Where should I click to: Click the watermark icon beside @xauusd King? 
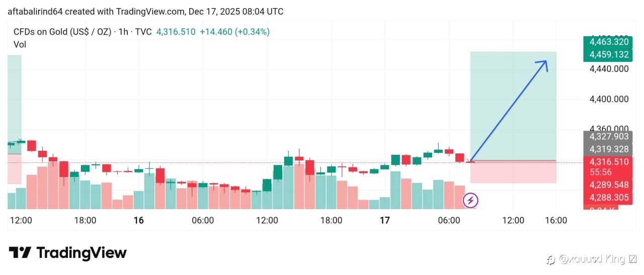[550, 259]
